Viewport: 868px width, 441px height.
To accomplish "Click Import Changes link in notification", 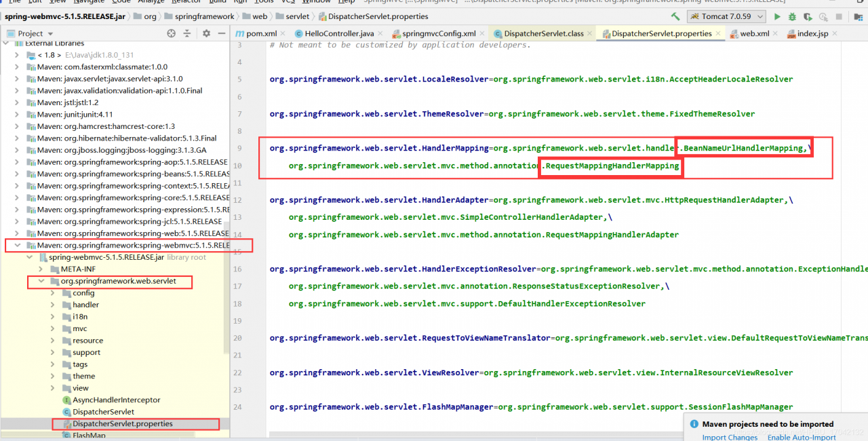I will coord(730,438).
